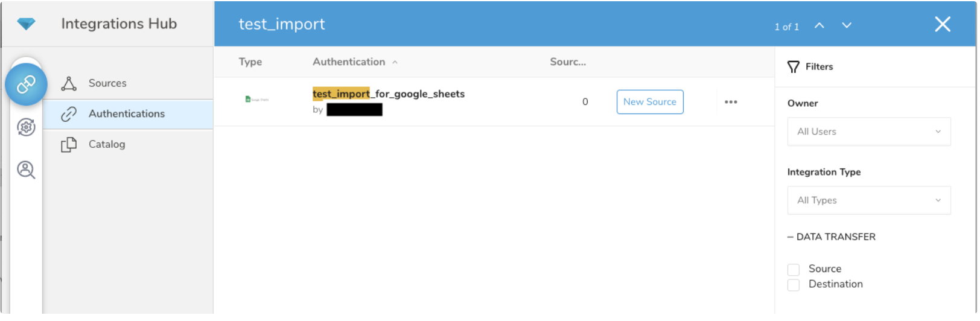
Task: Sort by the Authentication column header
Action: point(349,62)
